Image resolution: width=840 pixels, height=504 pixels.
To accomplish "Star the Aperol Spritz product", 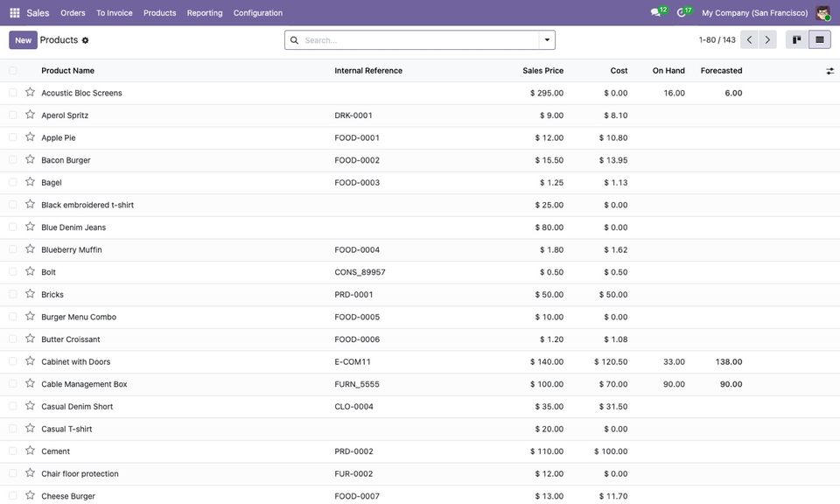I will click(30, 115).
